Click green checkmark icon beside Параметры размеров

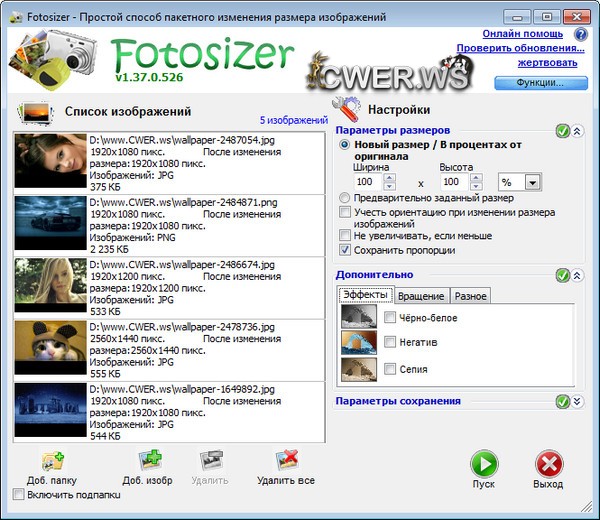pyautogui.click(x=563, y=131)
